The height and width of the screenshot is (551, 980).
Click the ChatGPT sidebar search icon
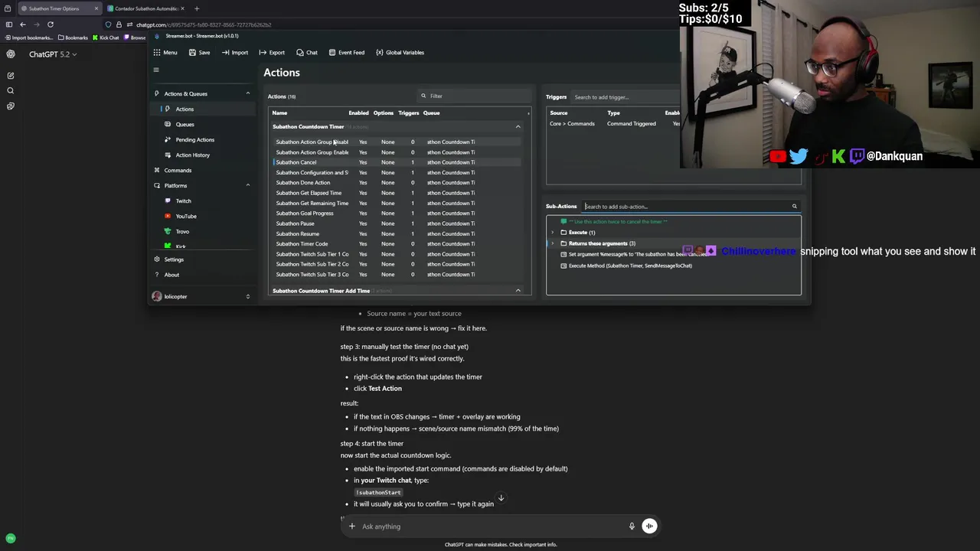11,91
